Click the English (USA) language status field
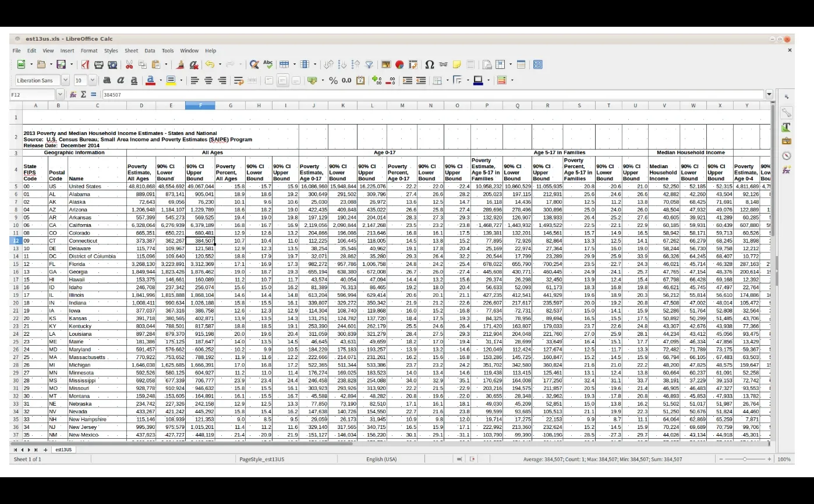Image resolution: width=814 pixels, height=504 pixels. [x=381, y=459]
